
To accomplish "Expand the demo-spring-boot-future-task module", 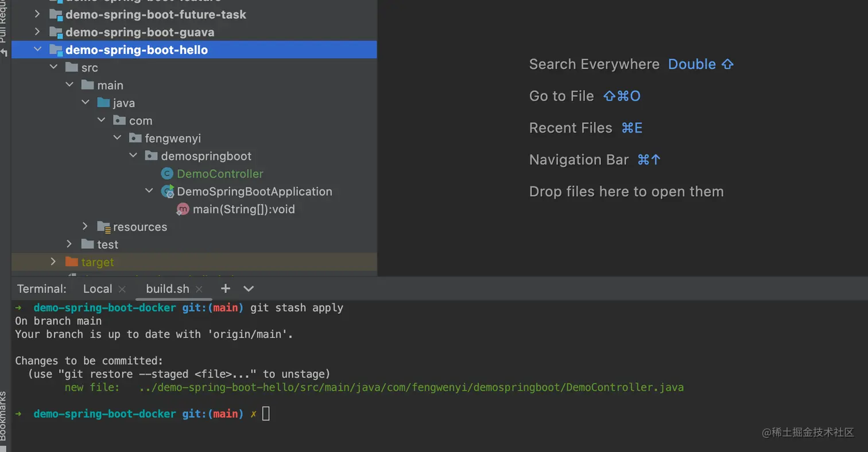I will pos(38,14).
